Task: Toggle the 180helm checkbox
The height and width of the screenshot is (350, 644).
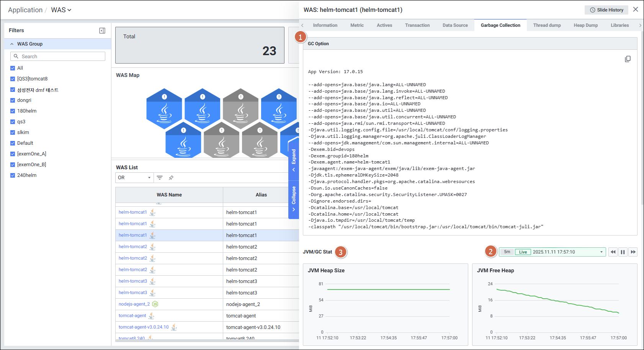Action: [x=13, y=111]
